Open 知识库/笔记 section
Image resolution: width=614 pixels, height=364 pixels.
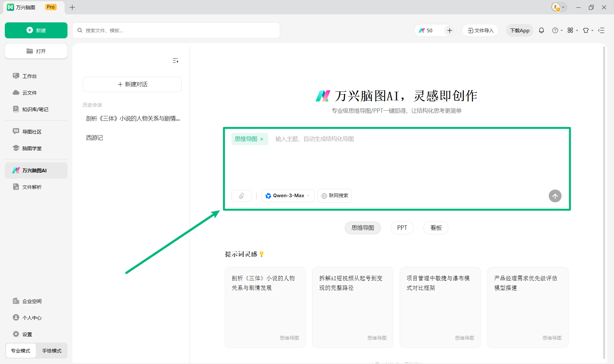(36, 109)
